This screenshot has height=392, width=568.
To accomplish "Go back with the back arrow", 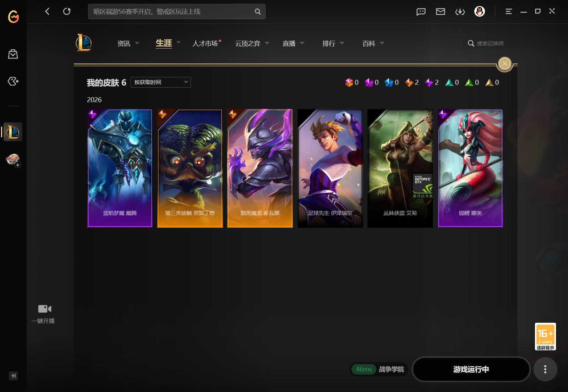I will tap(47, 11).
